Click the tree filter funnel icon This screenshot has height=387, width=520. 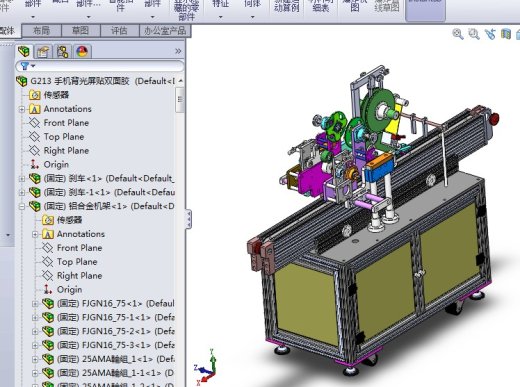[25, 66]
